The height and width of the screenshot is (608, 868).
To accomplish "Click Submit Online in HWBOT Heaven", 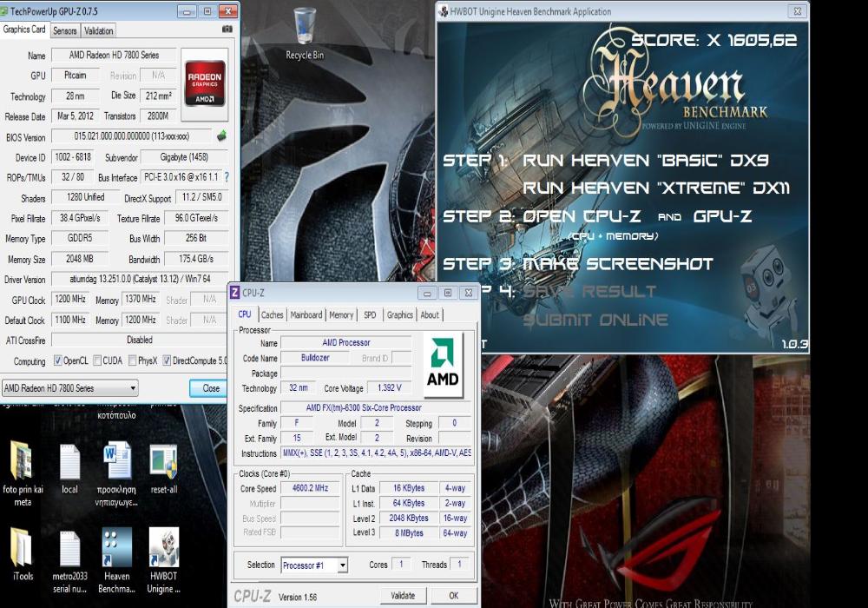I will (595, 320).
